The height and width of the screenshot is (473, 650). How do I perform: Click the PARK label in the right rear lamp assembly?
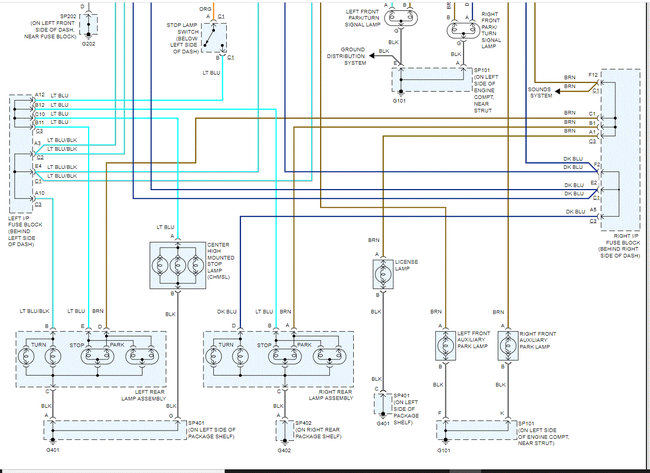(x=304, y=345)
